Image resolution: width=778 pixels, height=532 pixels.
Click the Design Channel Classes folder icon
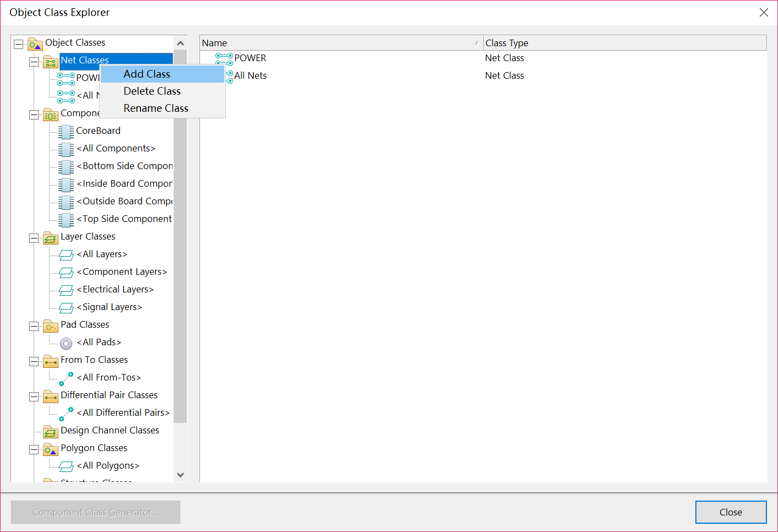click(x=51, y=431)
